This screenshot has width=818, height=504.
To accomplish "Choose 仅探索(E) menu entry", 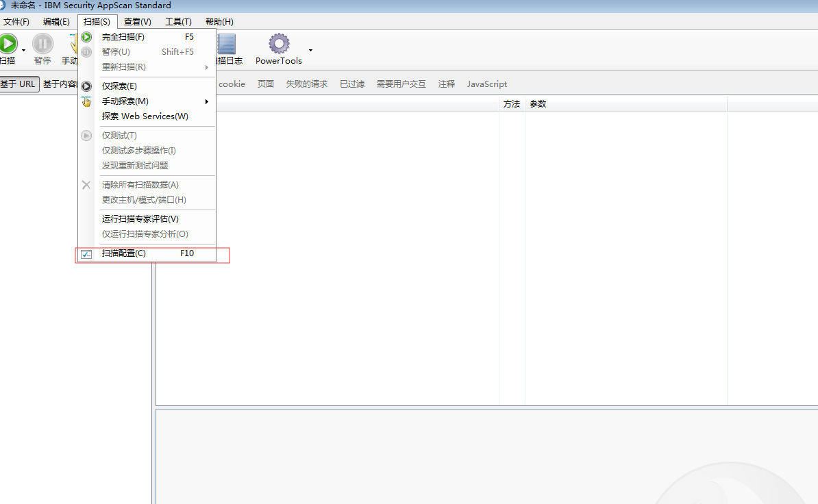I will click(x=147, y=86).
